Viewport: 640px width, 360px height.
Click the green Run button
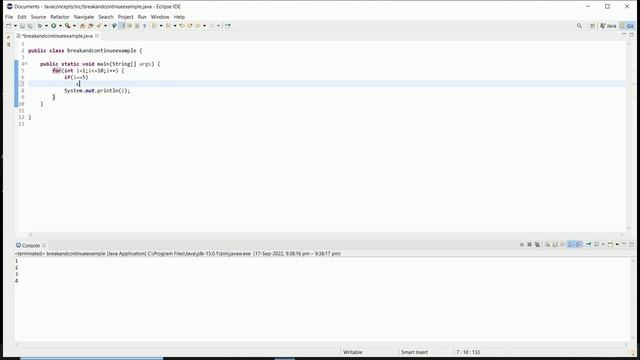pyautogui.click(x=53, y=26)
